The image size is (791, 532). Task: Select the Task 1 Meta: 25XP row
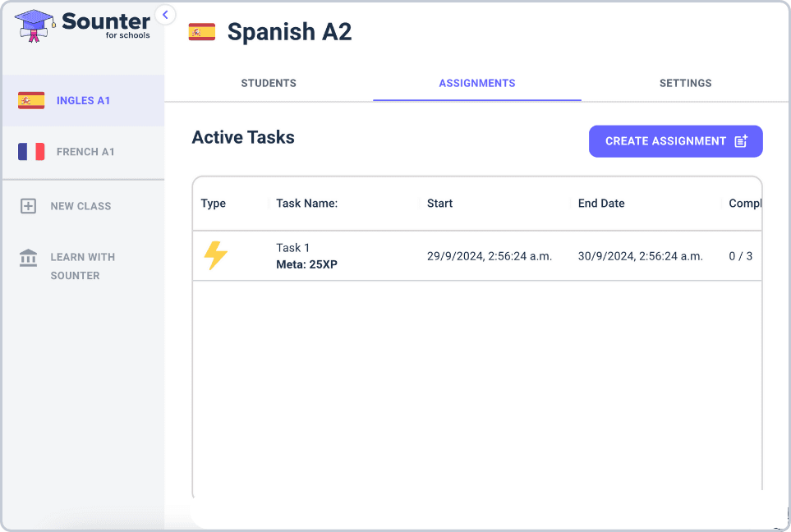tap(306, 256)
